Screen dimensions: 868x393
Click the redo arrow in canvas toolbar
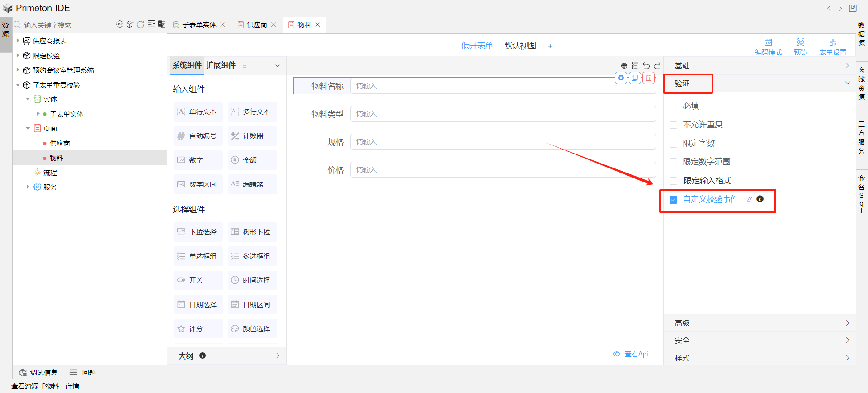(x=657, y=66)
